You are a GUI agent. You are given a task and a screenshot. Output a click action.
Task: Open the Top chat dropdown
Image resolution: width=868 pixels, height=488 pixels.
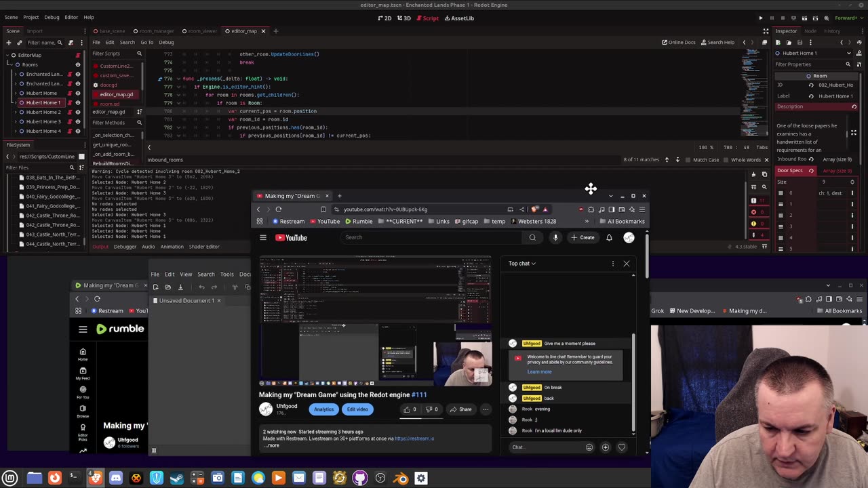[522, 264]
